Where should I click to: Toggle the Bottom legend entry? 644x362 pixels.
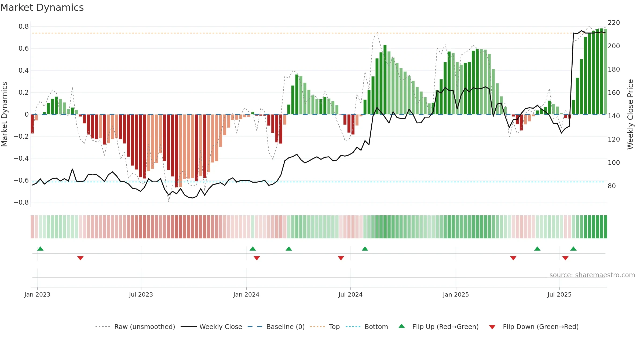367,327
